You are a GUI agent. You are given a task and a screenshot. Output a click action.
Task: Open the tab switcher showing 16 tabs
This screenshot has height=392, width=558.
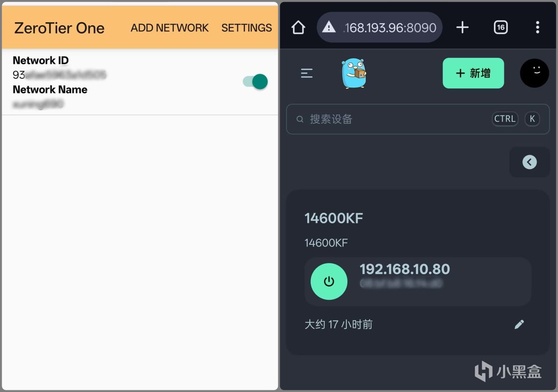500,27
